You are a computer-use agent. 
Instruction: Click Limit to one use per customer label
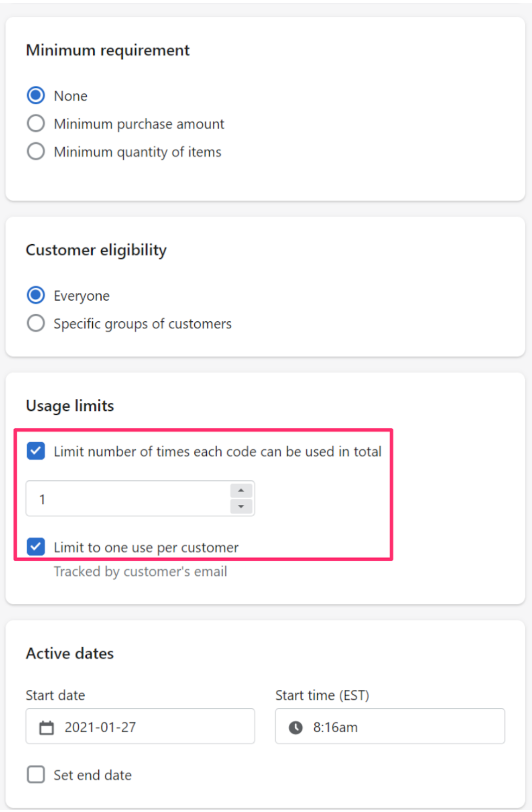pos(146,548)
